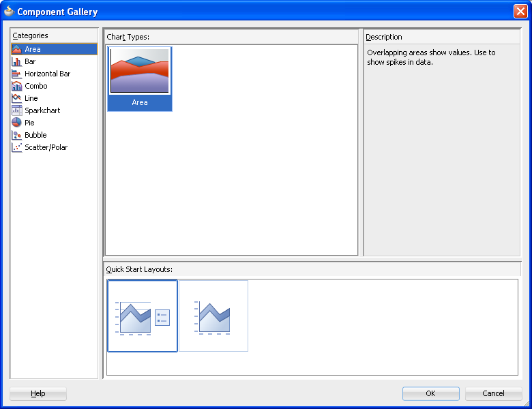Choose the quick start layout without legend
Screen dimensions: 532x409
point(213,316)
